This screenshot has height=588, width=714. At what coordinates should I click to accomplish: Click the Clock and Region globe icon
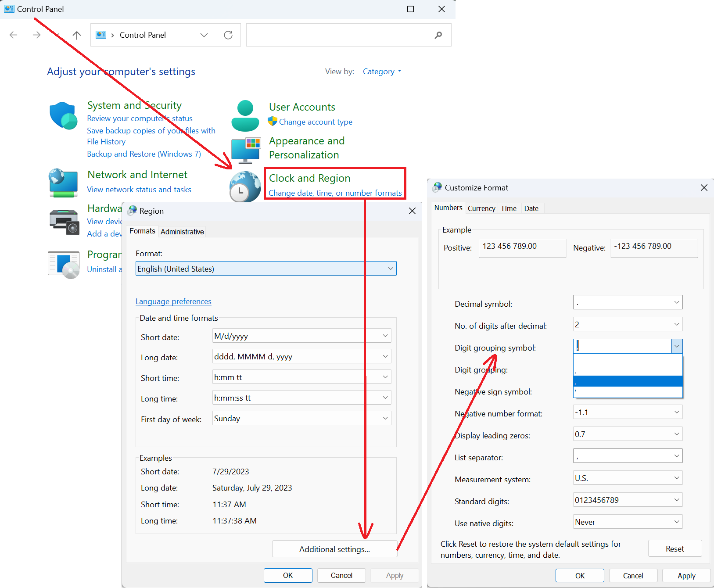(245, 187)
